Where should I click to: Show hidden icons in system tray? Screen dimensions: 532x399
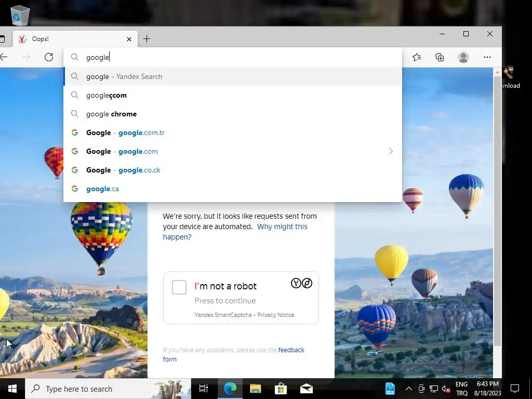pyautogui.click(x=409, y=389)
